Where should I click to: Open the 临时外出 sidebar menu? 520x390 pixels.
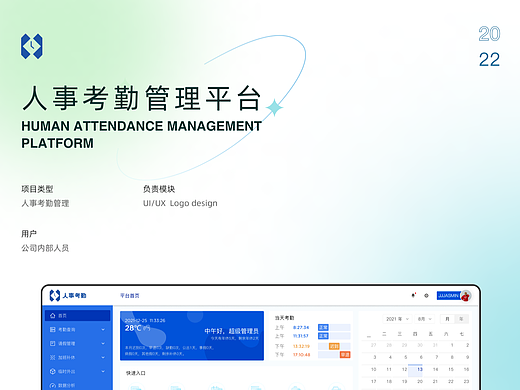coord(77,371)
